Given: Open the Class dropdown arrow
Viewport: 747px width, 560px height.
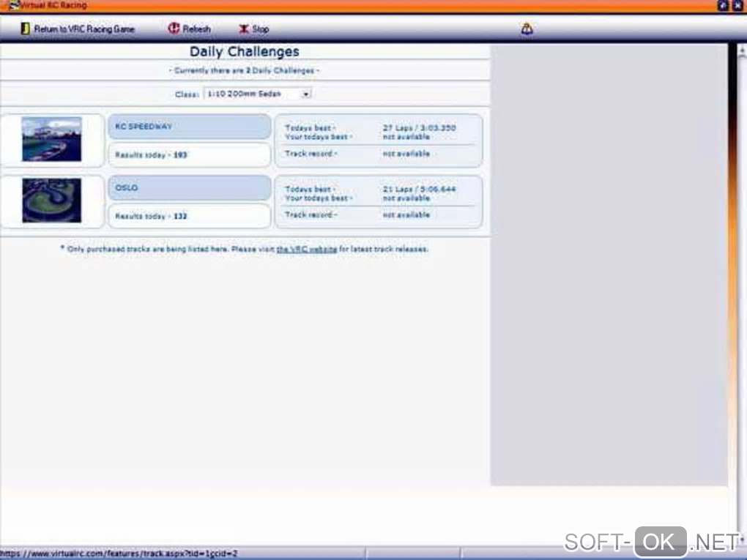Looking at the screenshot, I should (x=306, y=94).
